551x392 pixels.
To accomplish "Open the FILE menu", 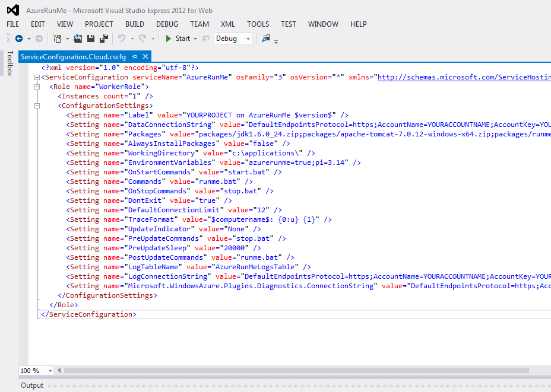I will (x=13, y=24).
